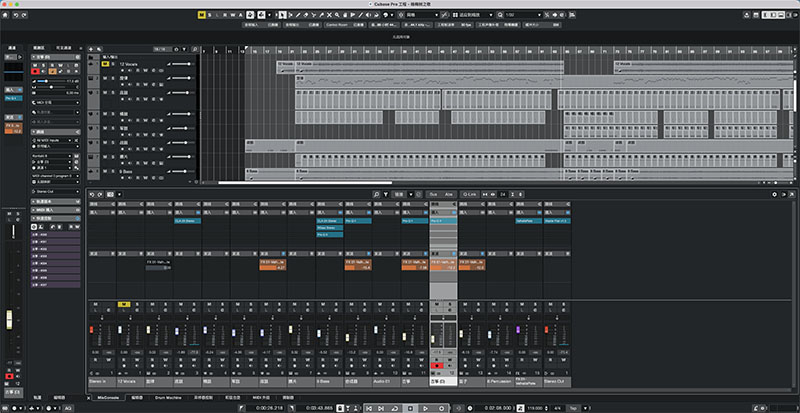The width and height of the screenshot is (800, 413).
Task: Select the Erase tool
Action: point(306,15)
